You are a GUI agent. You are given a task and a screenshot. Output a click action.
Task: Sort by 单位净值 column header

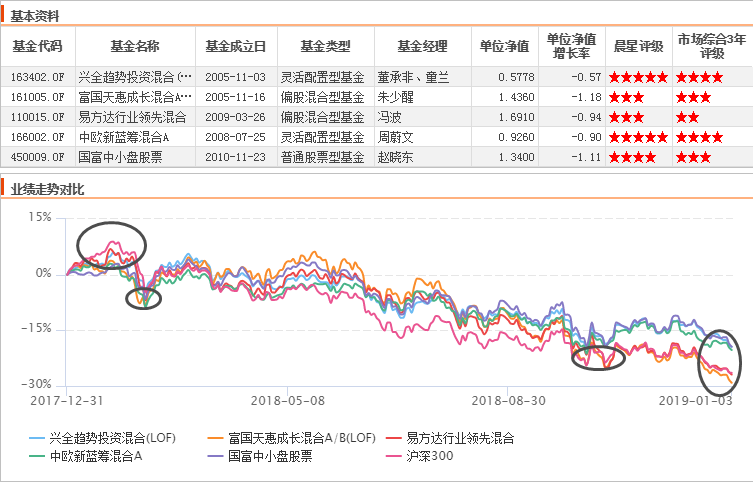504,46
